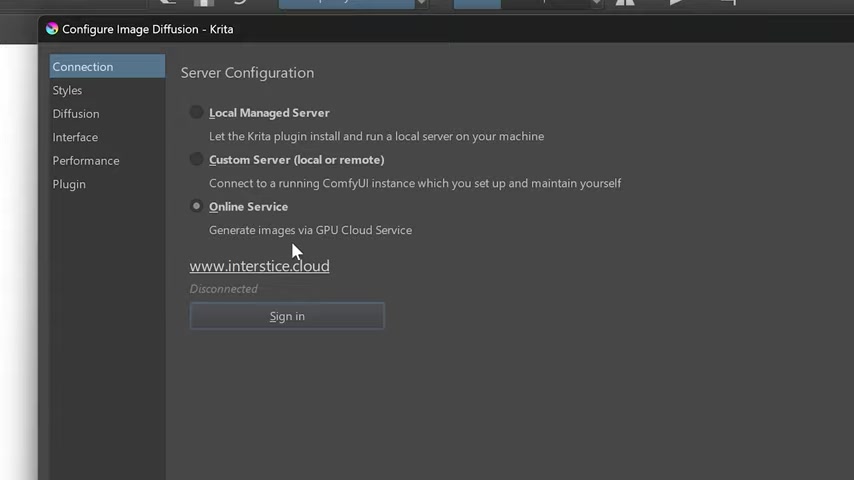Click the cut-off triangular icon right of mirror tool
The image size is (854, 480).
(676, 2)
